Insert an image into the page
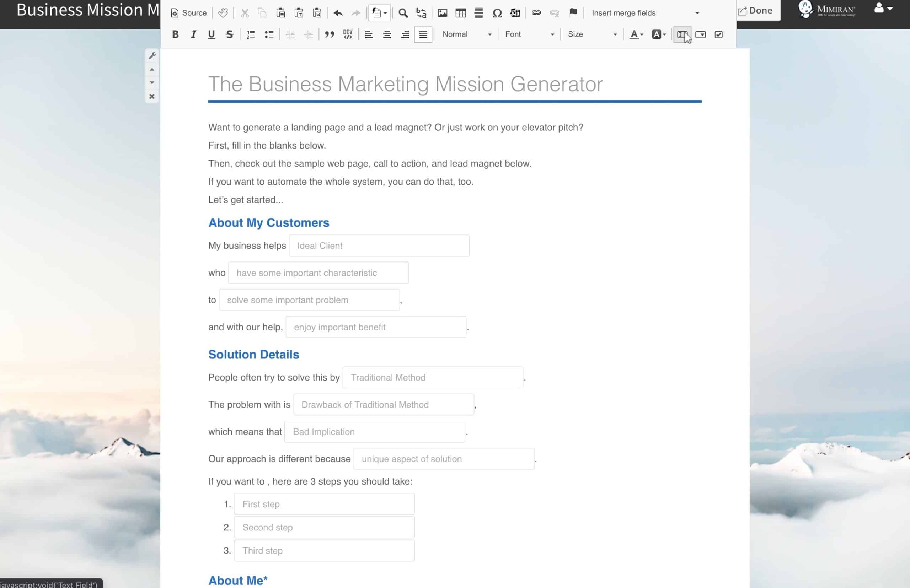Screen dimensions: 910x588 pyautogui.click(x=443, y=13)
